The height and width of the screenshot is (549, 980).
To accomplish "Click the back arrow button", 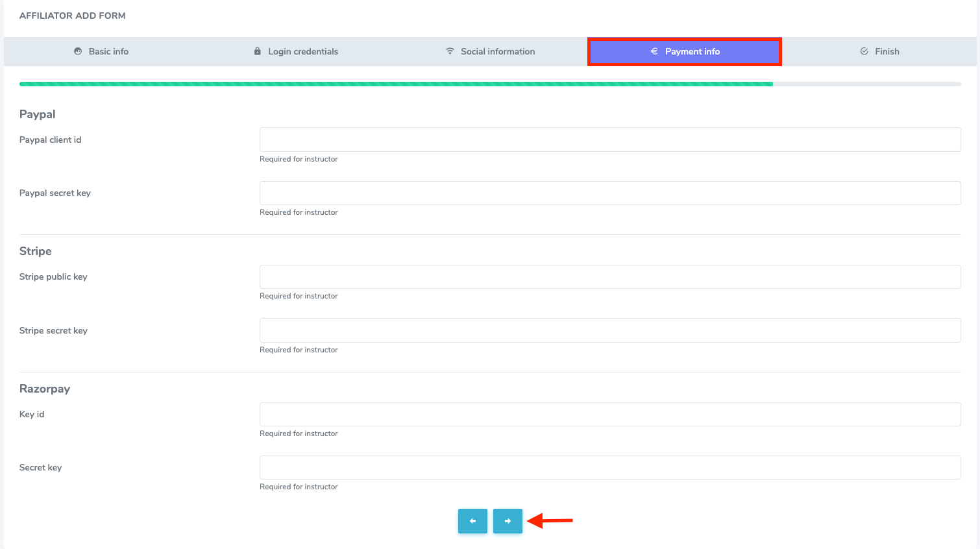I will 472,520.
